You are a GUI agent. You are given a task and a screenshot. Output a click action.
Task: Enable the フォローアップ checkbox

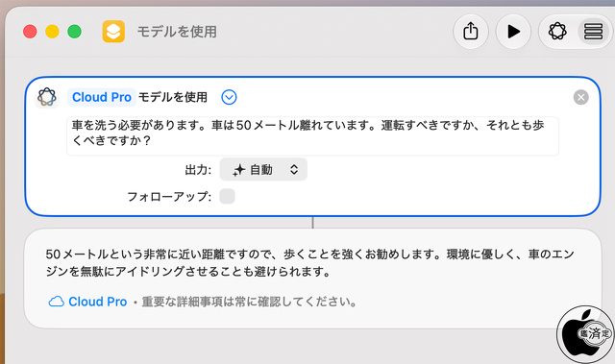coord(227,196)
